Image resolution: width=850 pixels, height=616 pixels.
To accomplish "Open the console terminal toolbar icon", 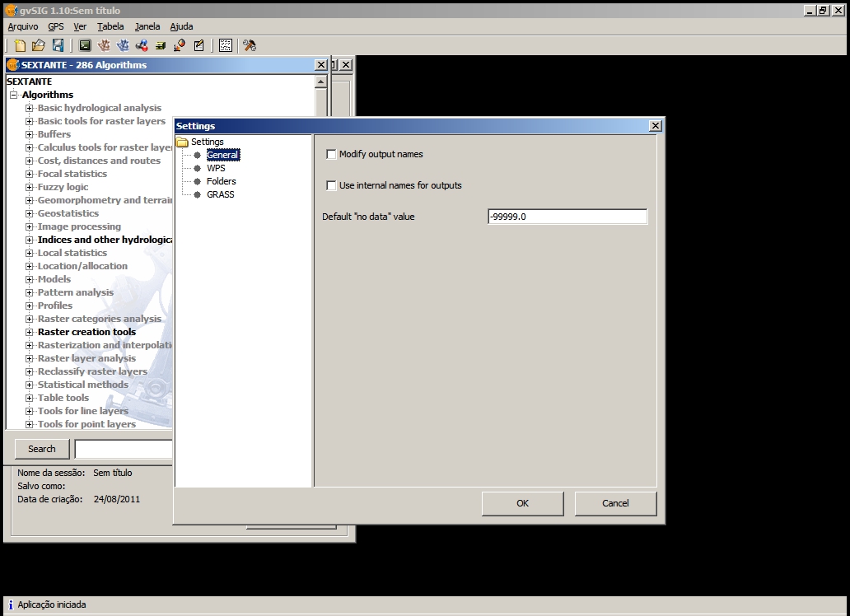I will [85, 45].
